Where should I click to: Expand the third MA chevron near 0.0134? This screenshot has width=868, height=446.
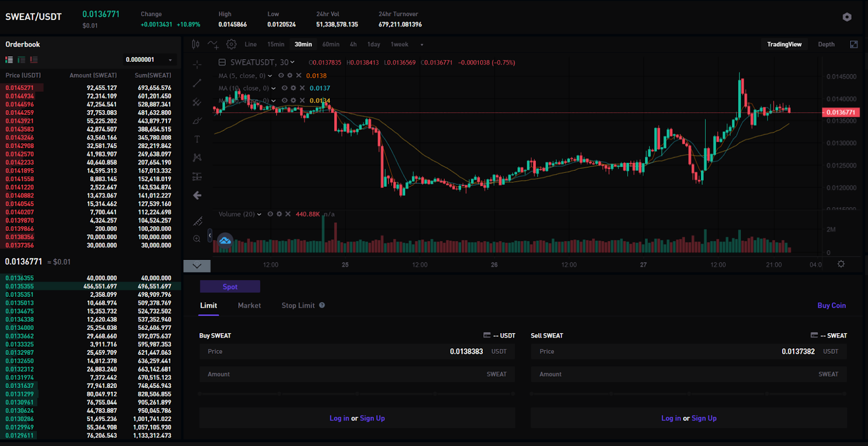pos(273,101)
